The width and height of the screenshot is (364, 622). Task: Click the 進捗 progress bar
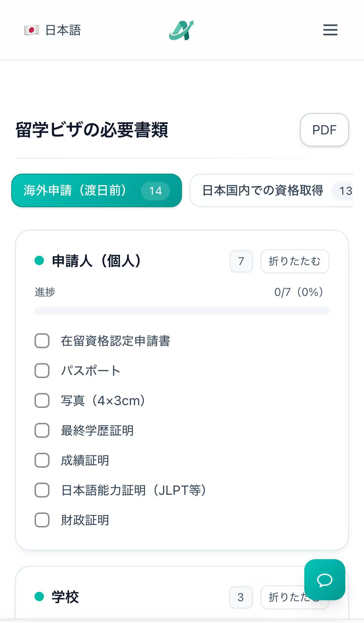coord(182,311)
